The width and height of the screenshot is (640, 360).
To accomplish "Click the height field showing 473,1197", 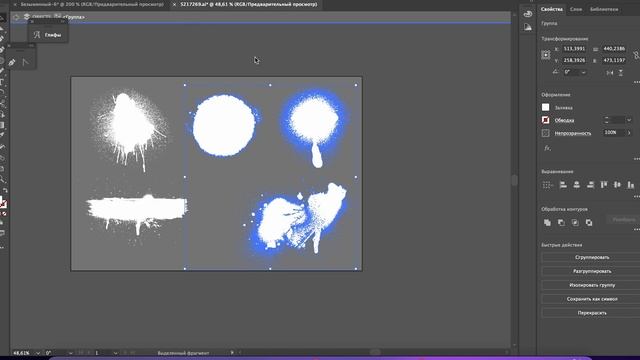I will [614, 60].
